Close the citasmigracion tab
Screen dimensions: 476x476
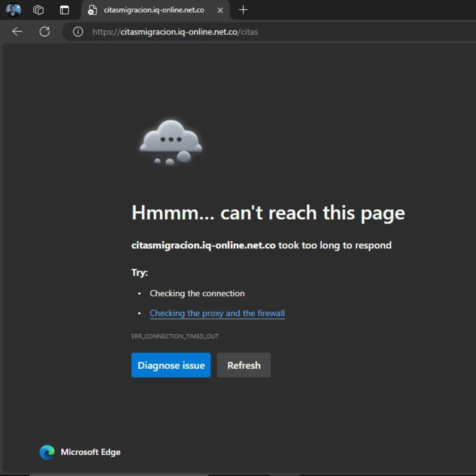point(220,10)
